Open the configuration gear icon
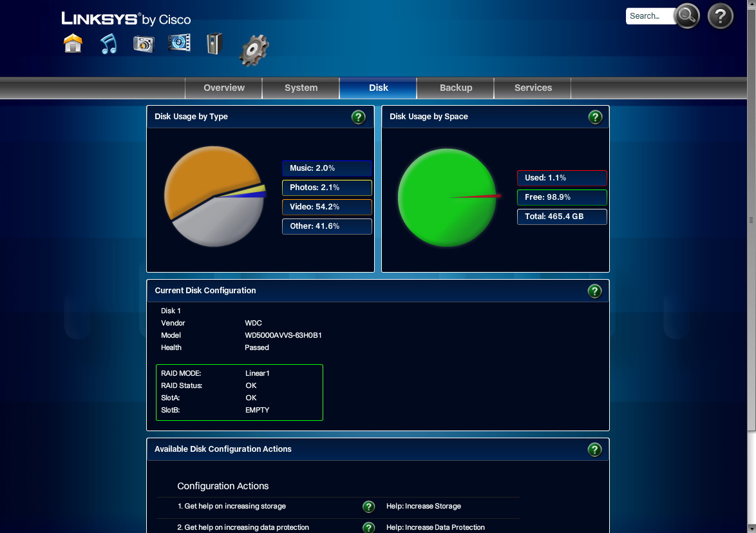 tap(254, 50)
